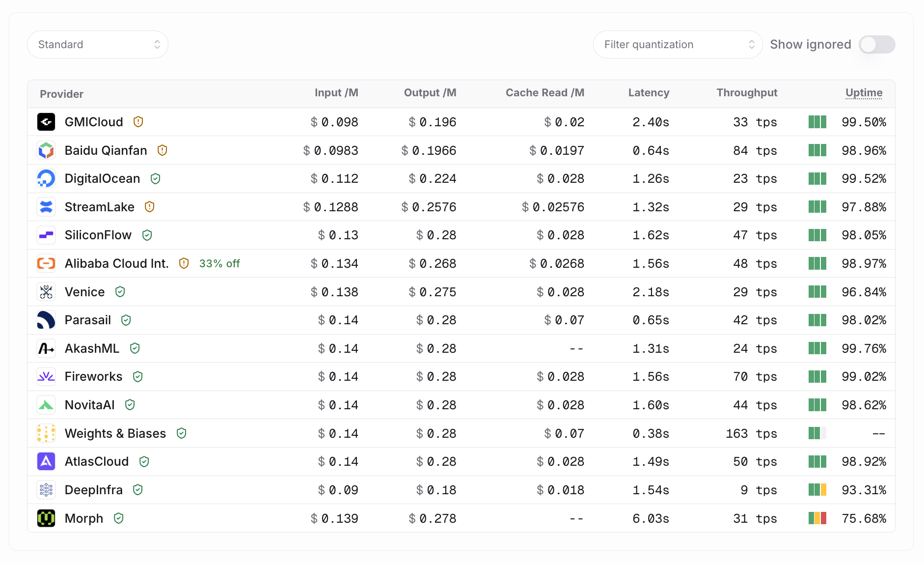The width and height of the screenshot is (924, 563).
Task: Click the StreamLake logo icon
Action: tap(46, 207)
